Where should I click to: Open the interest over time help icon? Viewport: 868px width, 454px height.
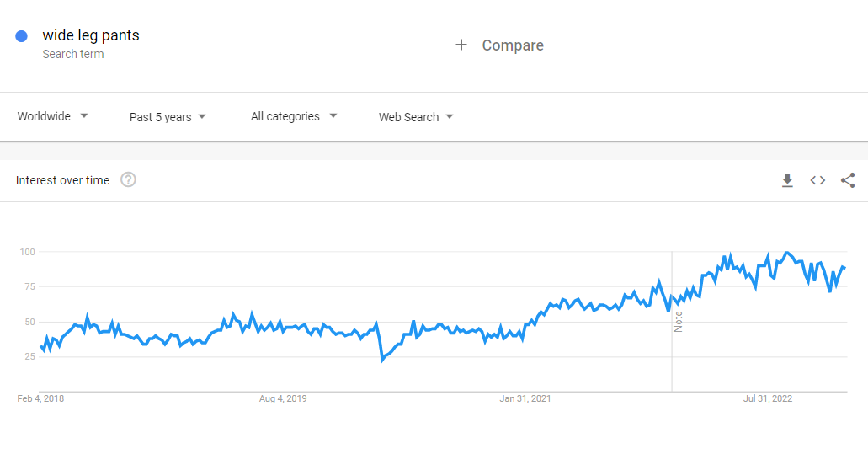coord(128,179)
